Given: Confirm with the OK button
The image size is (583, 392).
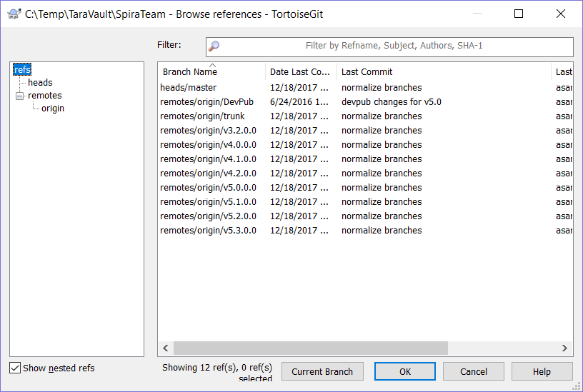Looking at the screenshot, I should click(x=404, y=371).
